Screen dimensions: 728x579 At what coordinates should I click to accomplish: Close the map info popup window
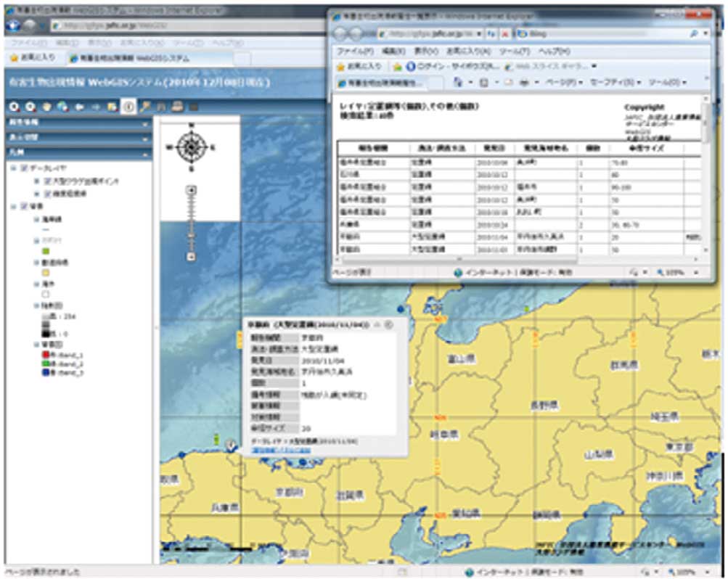(389, 324)
